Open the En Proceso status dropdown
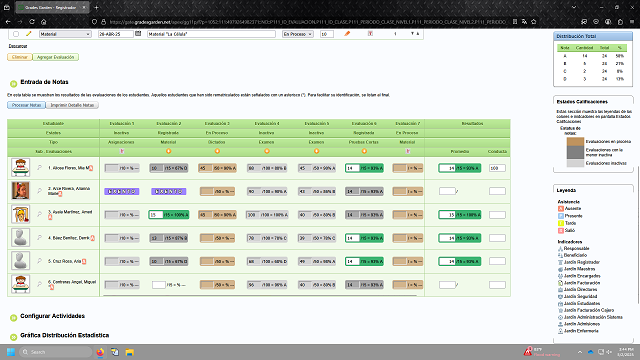The image size is (640, 360). tap(298, 34)
